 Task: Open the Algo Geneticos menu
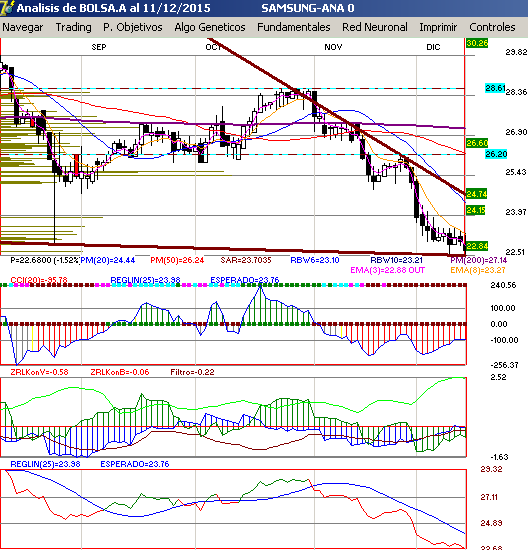point(210,27)
